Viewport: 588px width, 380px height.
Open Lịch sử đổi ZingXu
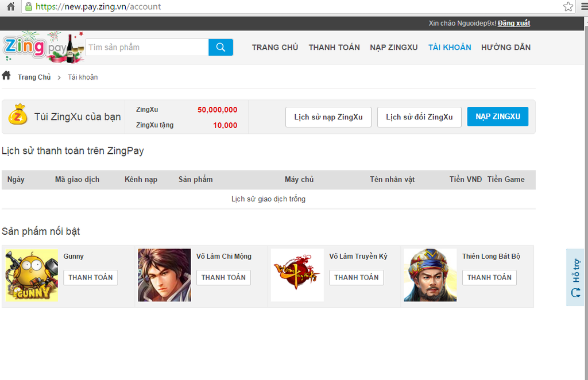[x=419, y=117]
